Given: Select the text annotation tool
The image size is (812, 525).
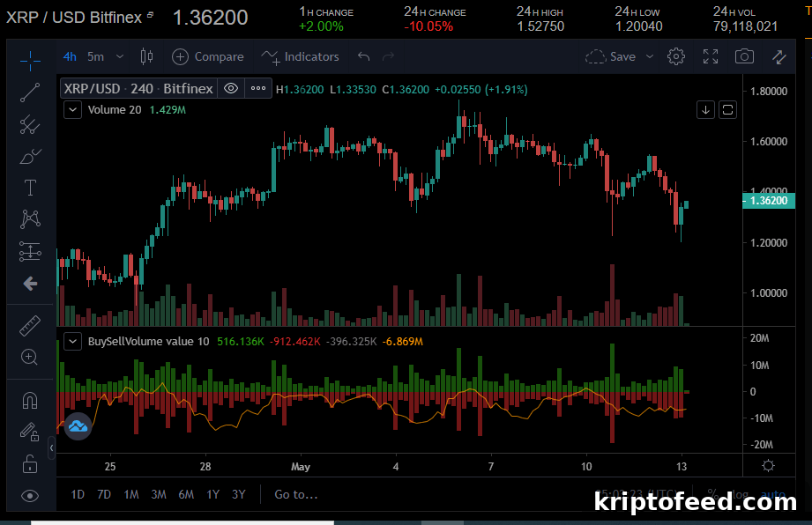Looking at the screenshot, I should [x=30, y=188].
